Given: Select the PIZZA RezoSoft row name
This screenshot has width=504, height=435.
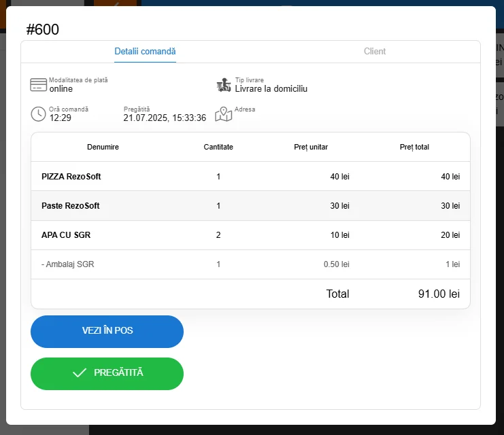Looking at the screenshot, I should click(x=71, y=176).
